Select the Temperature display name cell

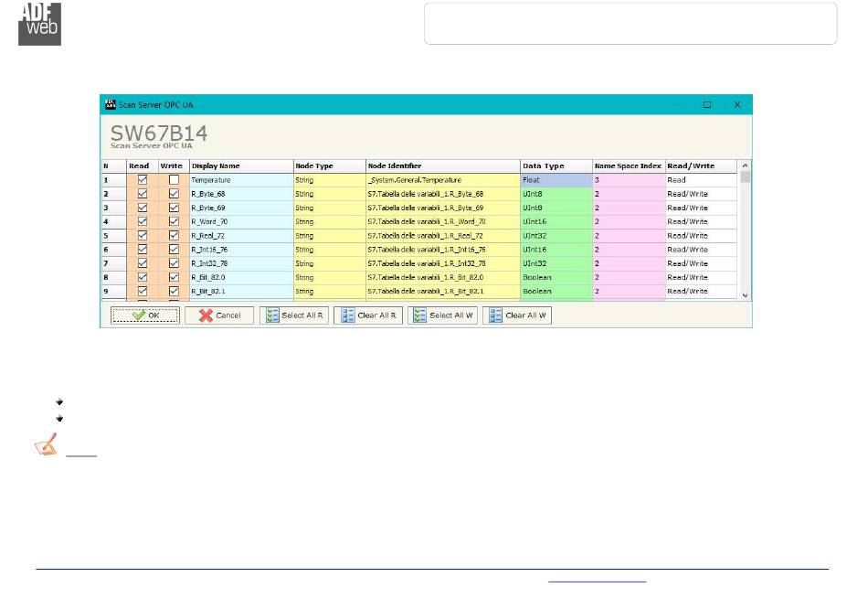pyautogui.click(x=241, y=180)
